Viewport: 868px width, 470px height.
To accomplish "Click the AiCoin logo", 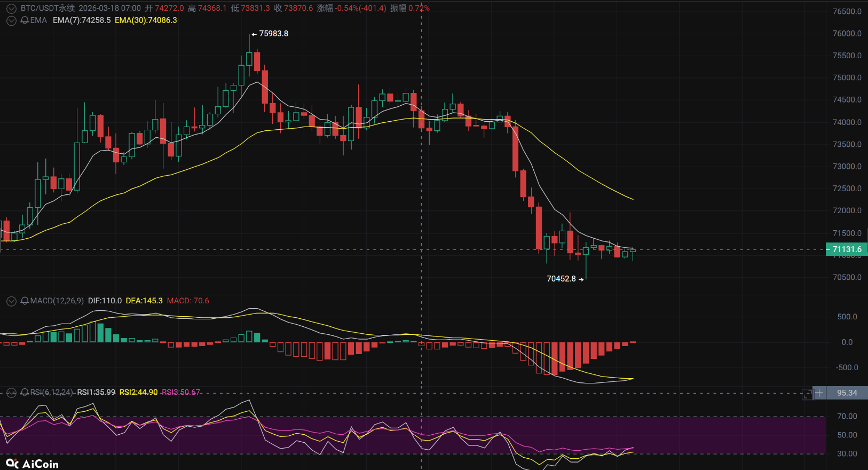I will (32, 464).
